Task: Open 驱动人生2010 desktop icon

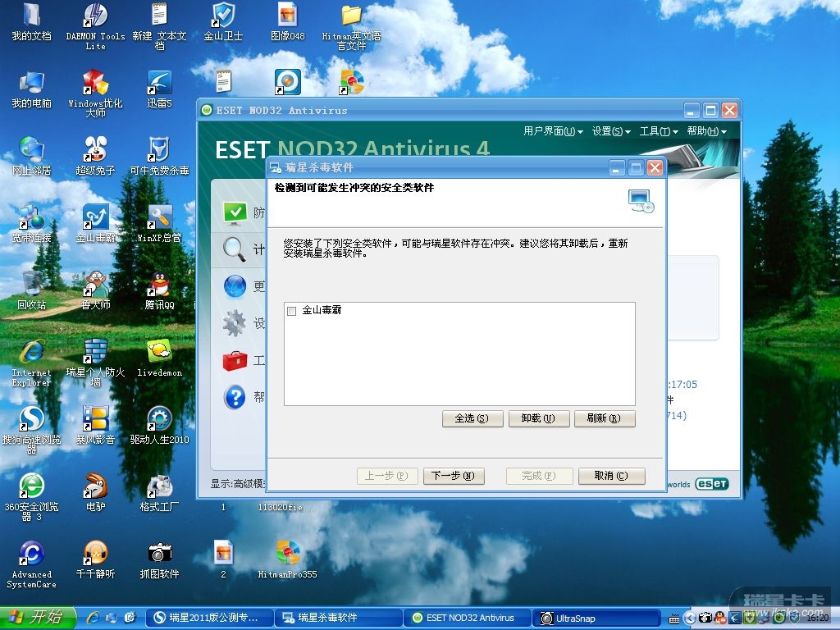Action: click(160, 425)
